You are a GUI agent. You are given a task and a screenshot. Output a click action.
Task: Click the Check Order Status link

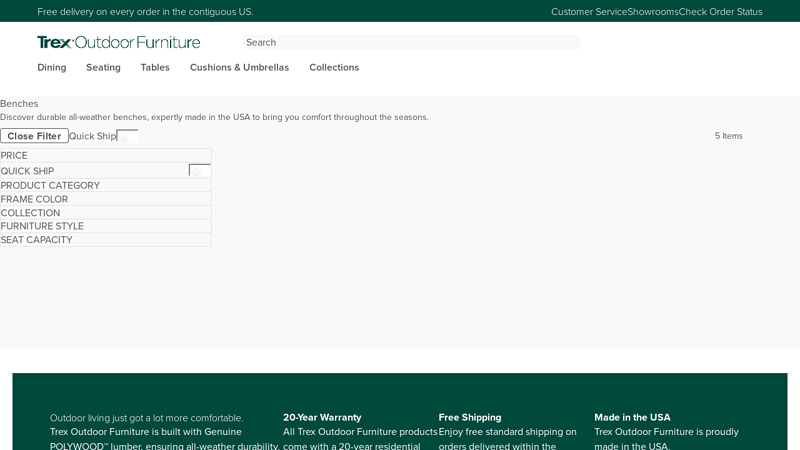pyautogui.click(x=720, y=12)
